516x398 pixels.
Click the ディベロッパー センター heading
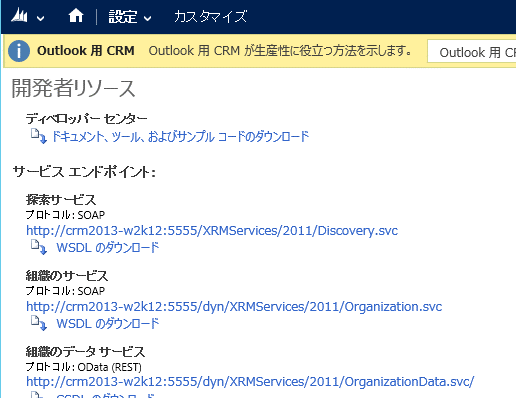[x=86, y=119]
